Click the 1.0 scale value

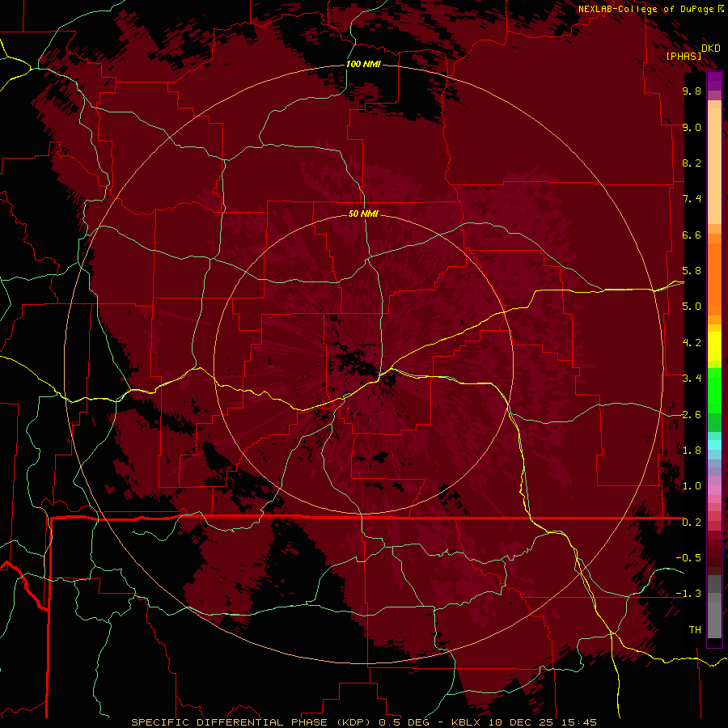point(692,486)
